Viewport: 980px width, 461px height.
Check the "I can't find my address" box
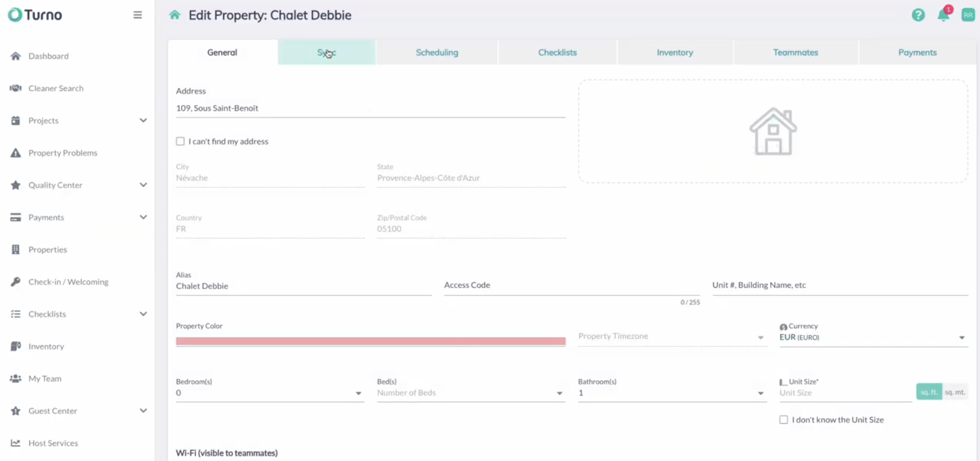click(180, 141)
